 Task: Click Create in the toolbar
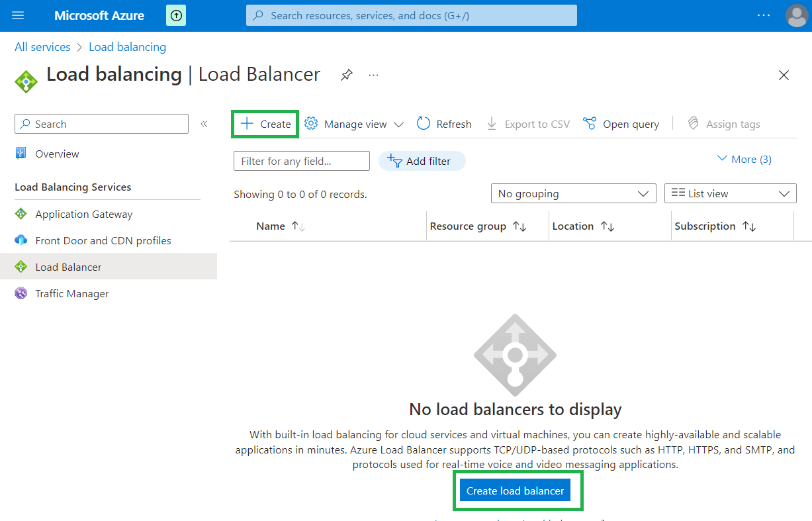click(x=265, y=124)
